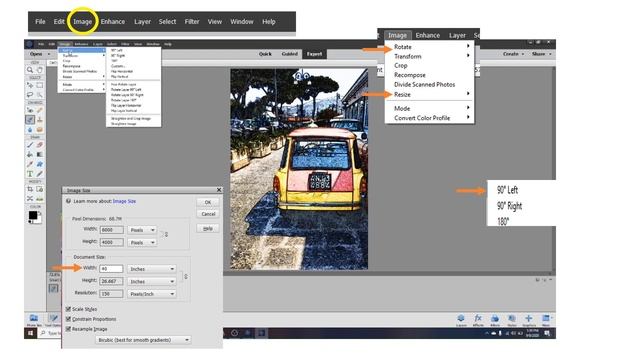
Task: Open the Layers panel icon
Action: pos(461,320)
